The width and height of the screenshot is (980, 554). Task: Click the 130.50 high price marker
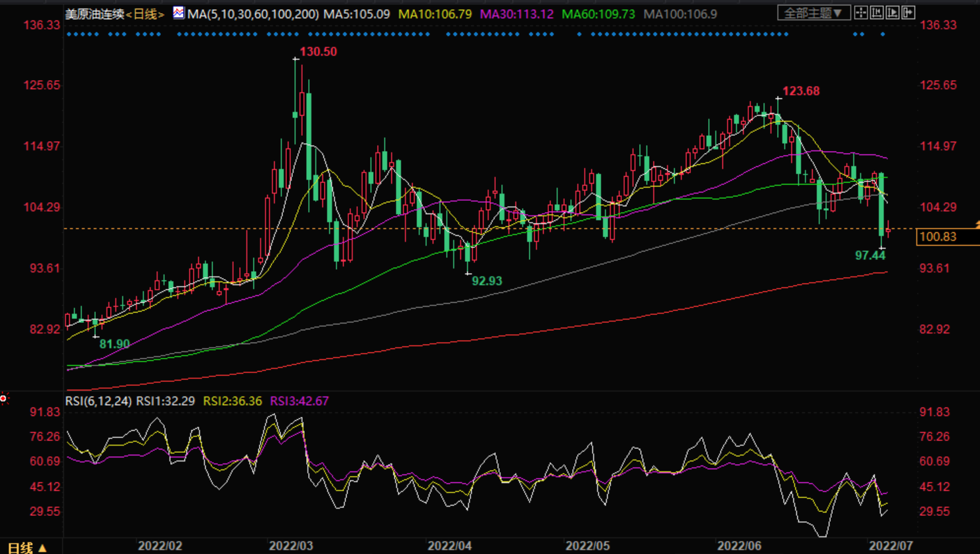pyautogui.click(x=318, y=52)
